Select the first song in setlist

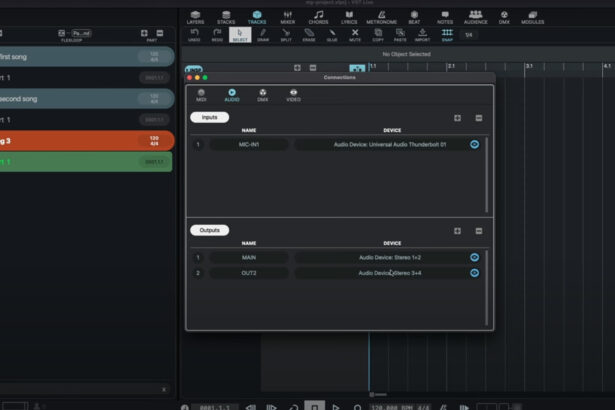click(86, 56)
